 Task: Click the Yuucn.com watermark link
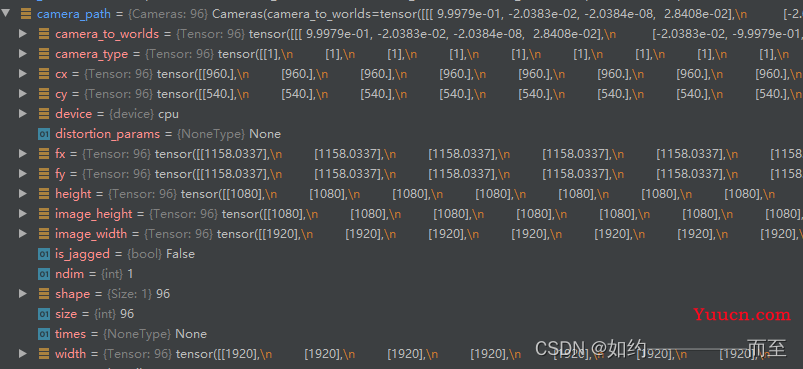pos(742,314)
